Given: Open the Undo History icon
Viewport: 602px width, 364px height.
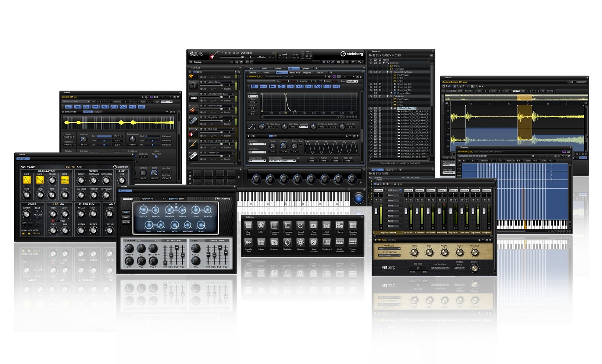Looking at the screenshot, I should coord(314,242).
